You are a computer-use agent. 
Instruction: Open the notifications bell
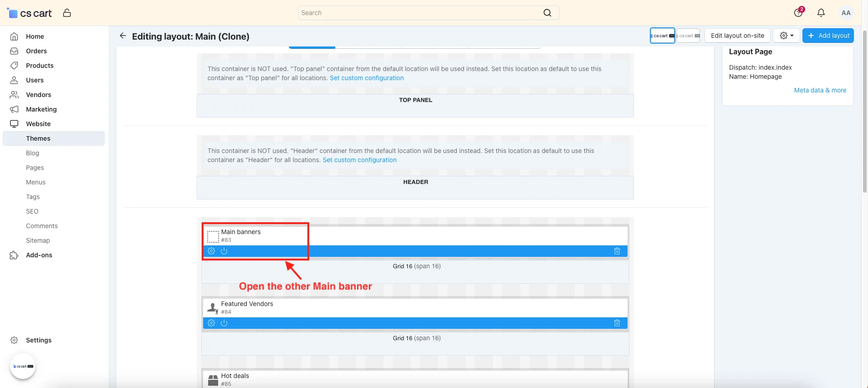[x=821, y=13]
